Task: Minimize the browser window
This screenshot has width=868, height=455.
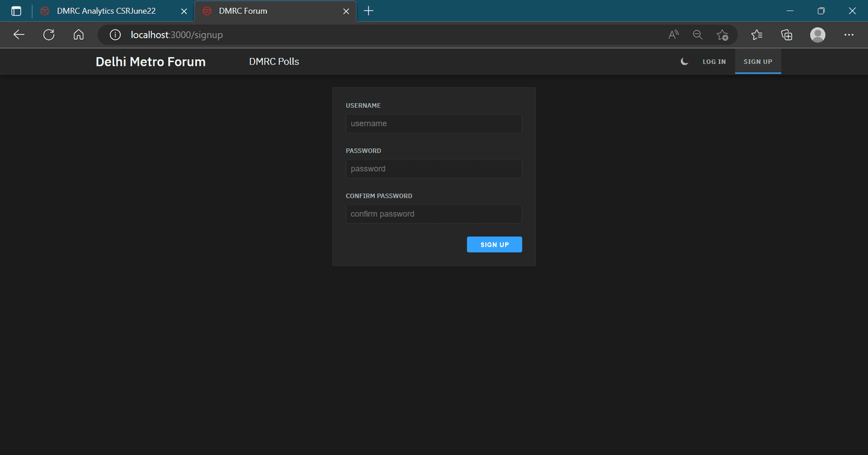Action: click(790, 11)
